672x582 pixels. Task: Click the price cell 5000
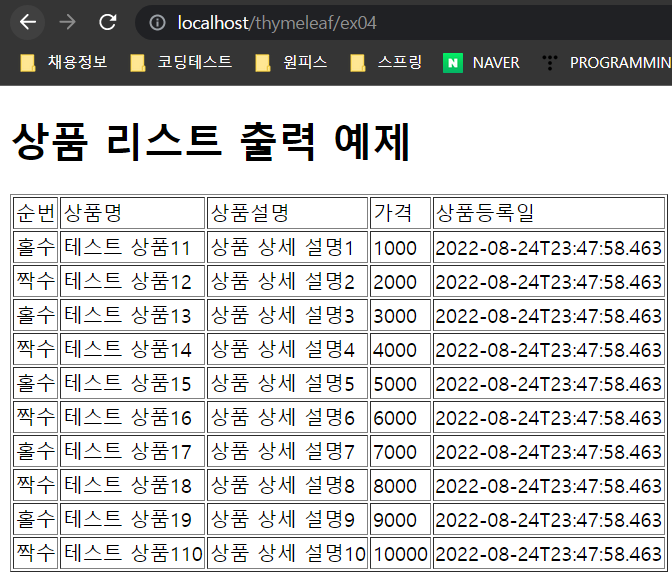click(x=400, y=383)
